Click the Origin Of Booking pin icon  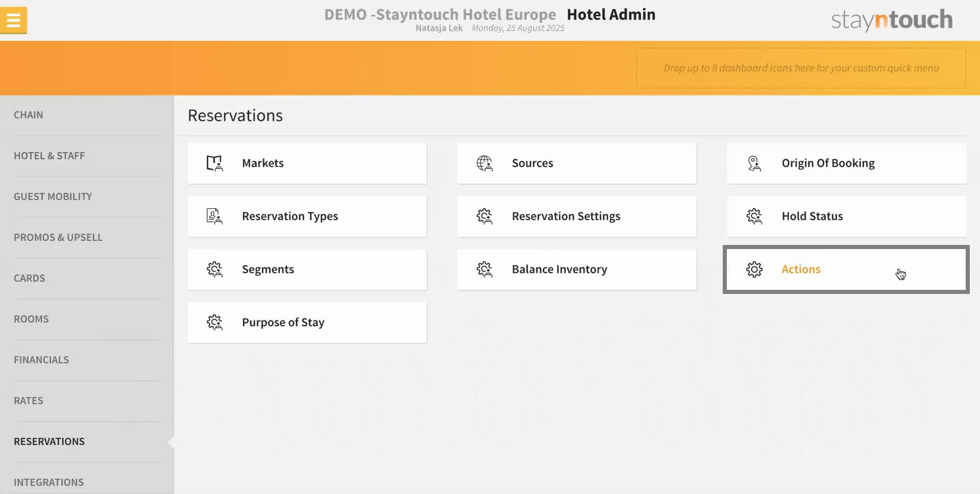click(754, 163)
